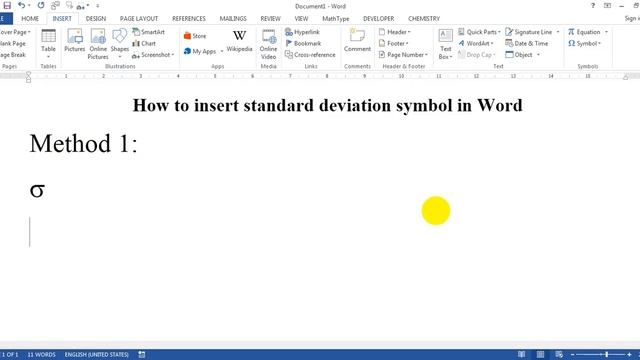640x360 pixels.
Task: Click the word count in status bar
Action: pyautogui.click(x=41, y=355)
